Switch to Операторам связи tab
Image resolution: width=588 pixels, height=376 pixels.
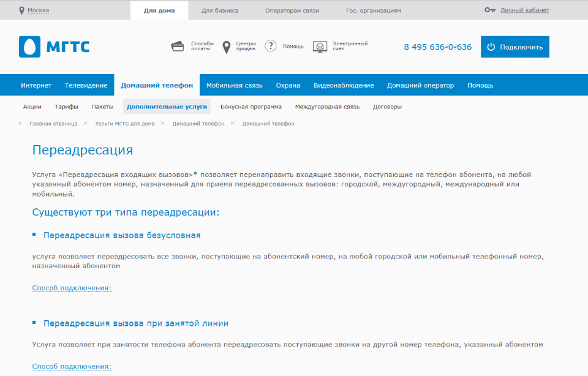(x=292, y=10)
